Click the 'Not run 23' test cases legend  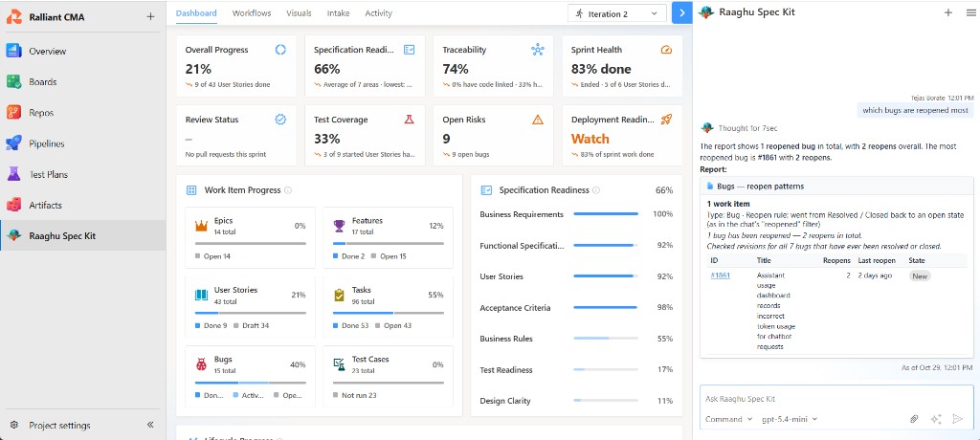pos(354,395)
